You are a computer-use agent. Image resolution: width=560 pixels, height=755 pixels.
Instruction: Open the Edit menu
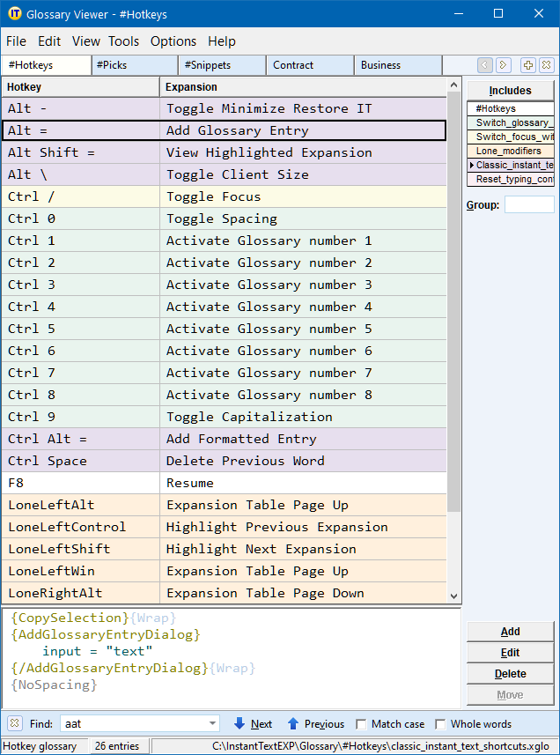[49, 41]
